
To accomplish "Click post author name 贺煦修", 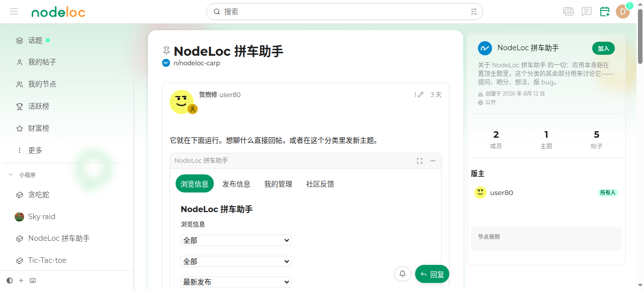I will pos(208,94).
